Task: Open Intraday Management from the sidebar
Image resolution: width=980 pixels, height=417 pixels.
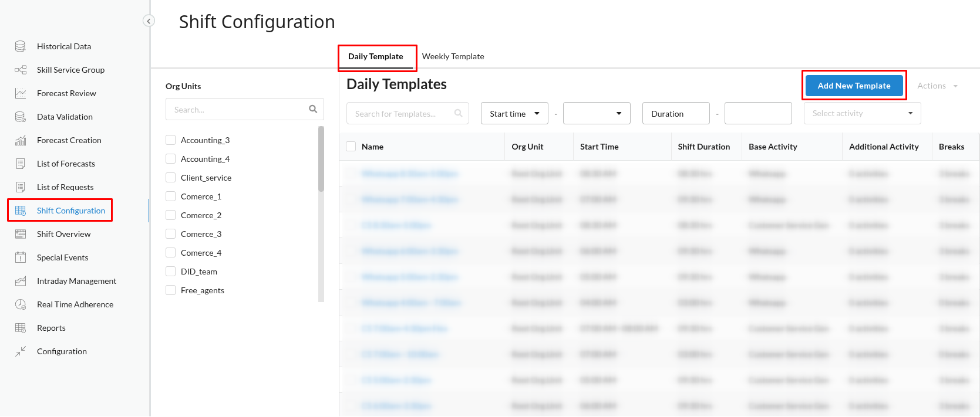Action: pyautogui.click(x=76, y=281)
